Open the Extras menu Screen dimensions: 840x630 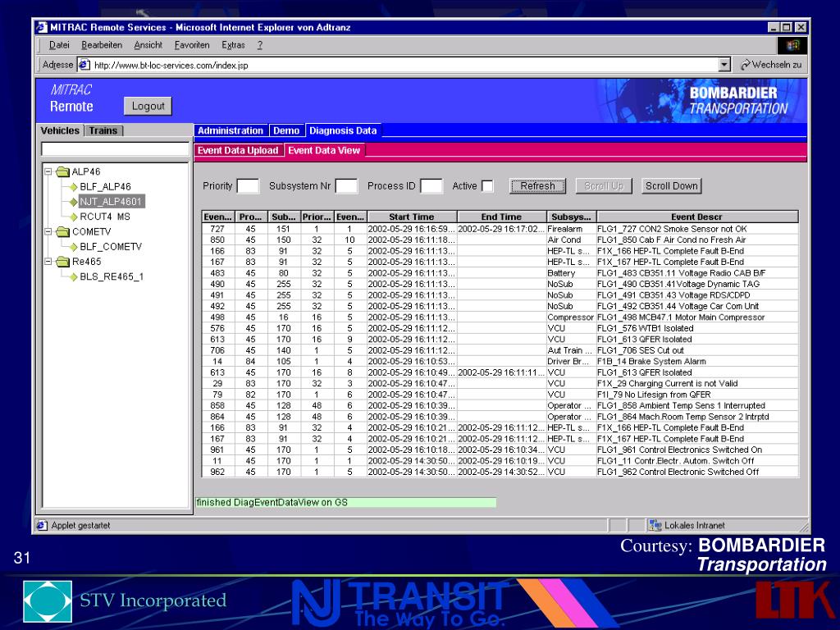coord(234,45)
